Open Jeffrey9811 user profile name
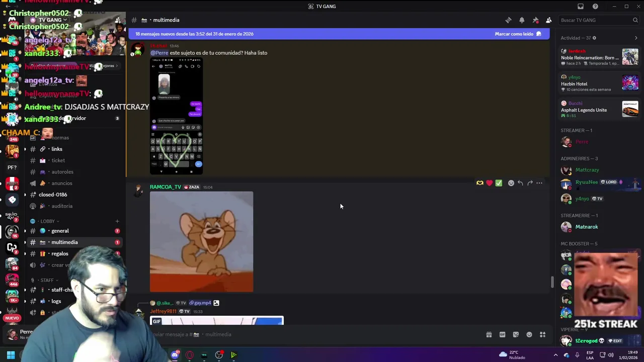 point(163,311)
